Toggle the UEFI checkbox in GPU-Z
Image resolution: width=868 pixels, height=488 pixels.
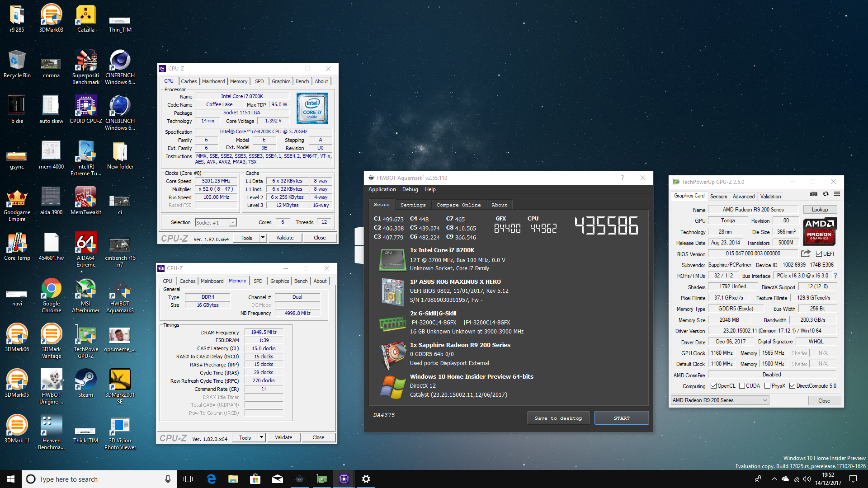tap(819, 254)
